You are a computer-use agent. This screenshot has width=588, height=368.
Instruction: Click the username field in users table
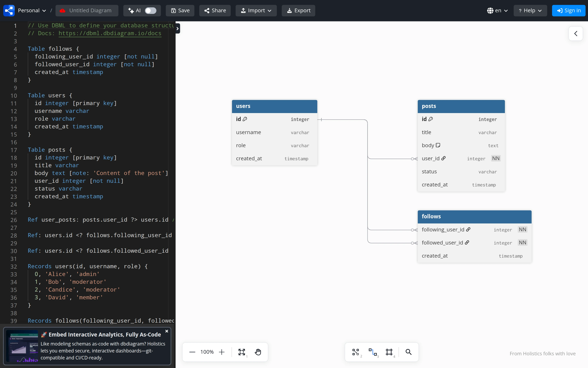[275, 132]
